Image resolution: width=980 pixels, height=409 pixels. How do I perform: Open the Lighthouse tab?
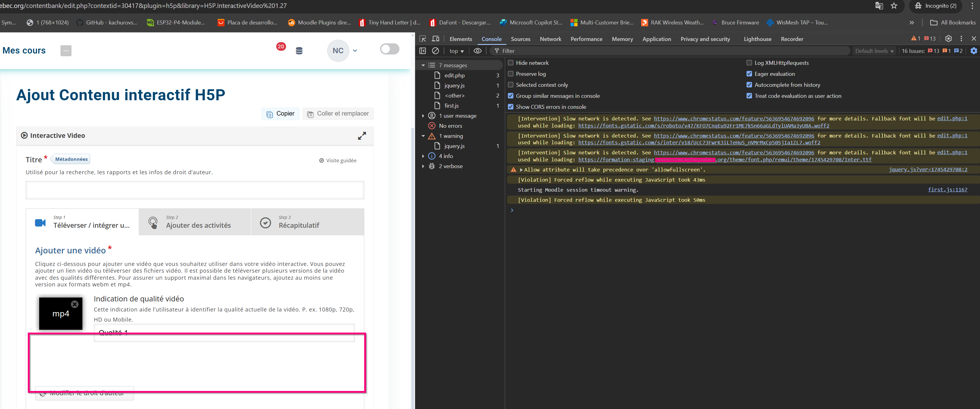pyautogui.click(x=758, y=39)
